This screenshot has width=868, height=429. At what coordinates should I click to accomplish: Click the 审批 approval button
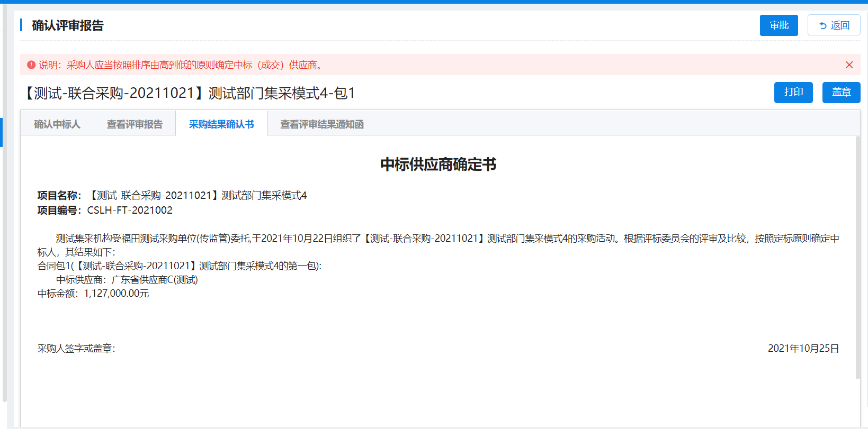click(778, 25)
